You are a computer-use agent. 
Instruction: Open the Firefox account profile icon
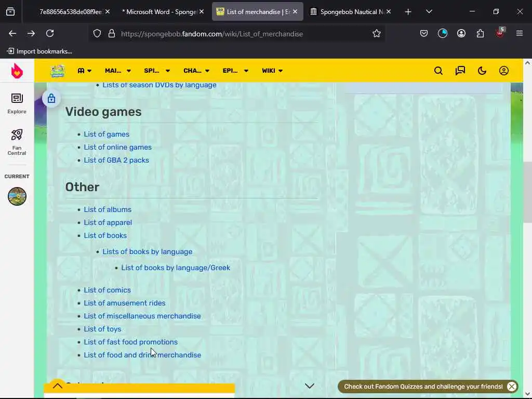pos(461,33)
